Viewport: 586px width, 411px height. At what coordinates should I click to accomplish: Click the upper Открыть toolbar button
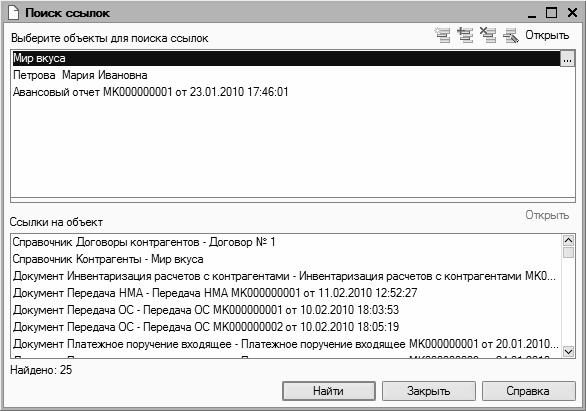tap(547, 35)
